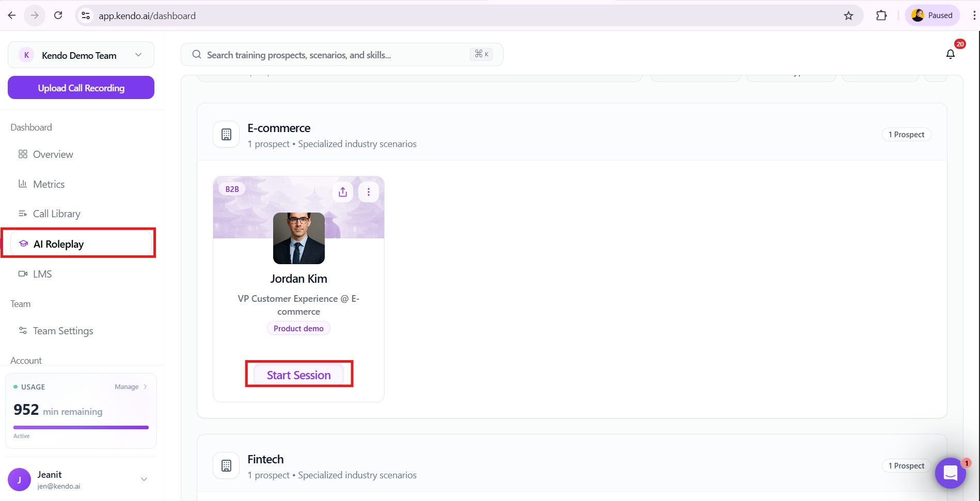The width and height of the screenshot is (980, 501).
Task: Start Session with Jordan Kim
Action: coord(298,375)
